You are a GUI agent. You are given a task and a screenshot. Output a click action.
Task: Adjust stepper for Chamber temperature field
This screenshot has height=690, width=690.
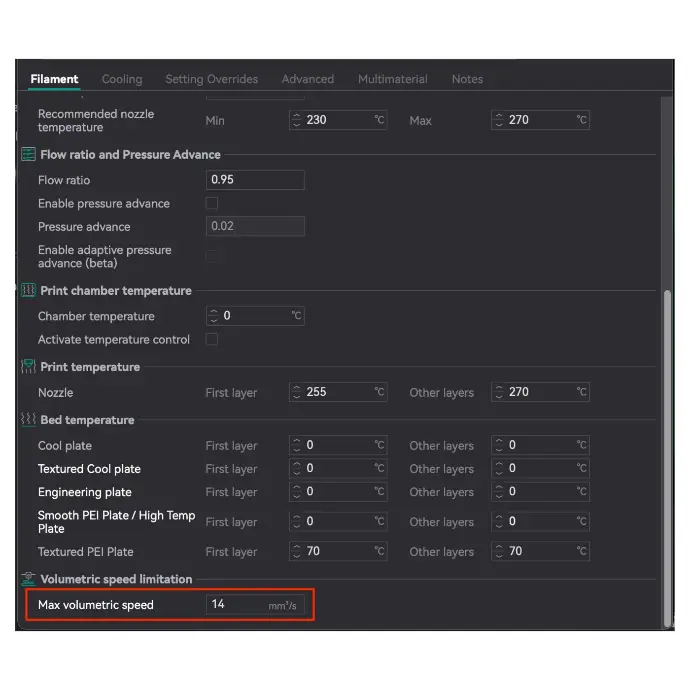tap(213, 316)
